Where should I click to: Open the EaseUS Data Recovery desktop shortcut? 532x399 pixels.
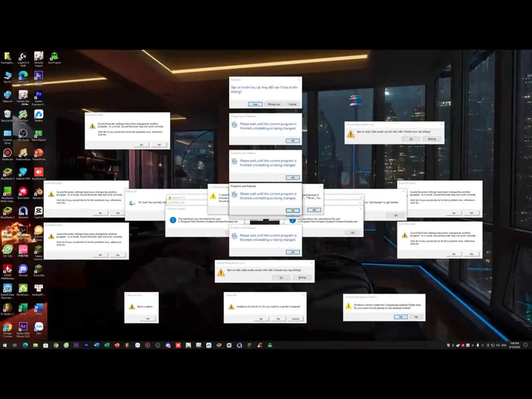[x=8, y=291]
